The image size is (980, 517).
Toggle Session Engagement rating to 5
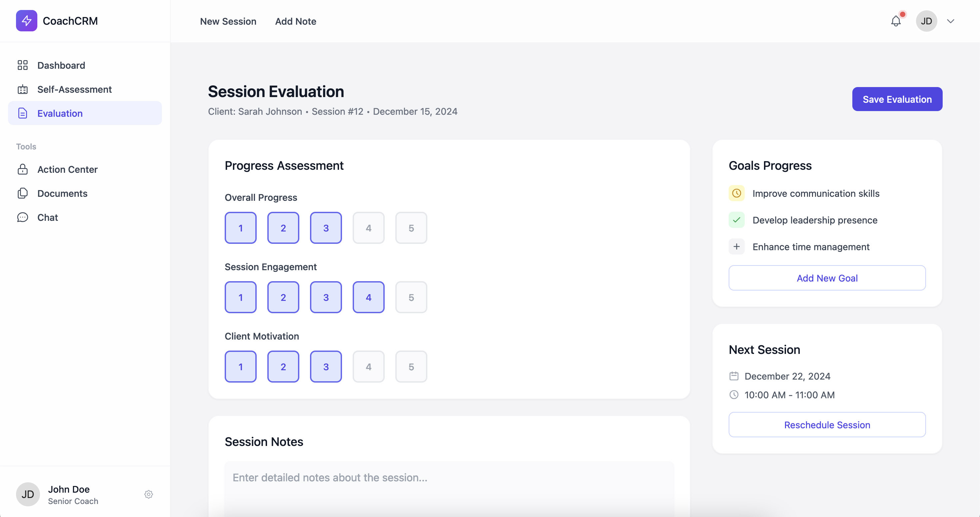pyautogui.click(x=411, y=297)
